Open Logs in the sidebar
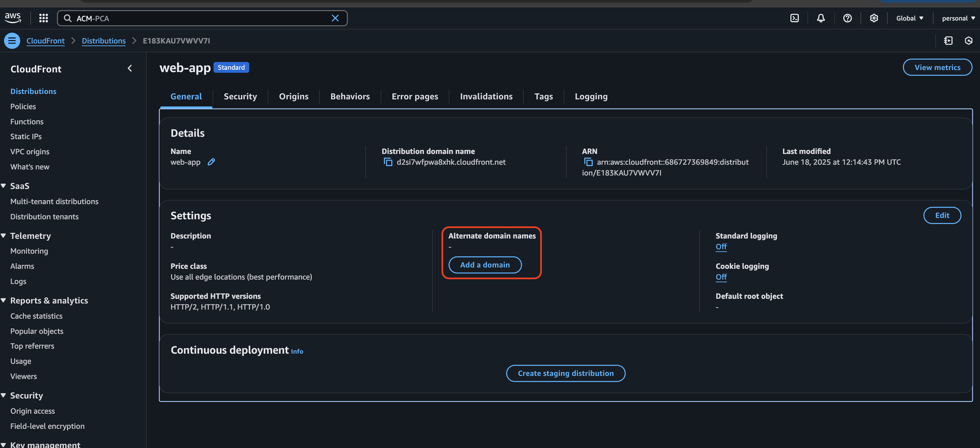The image size is (980, 448). (18, 281)
